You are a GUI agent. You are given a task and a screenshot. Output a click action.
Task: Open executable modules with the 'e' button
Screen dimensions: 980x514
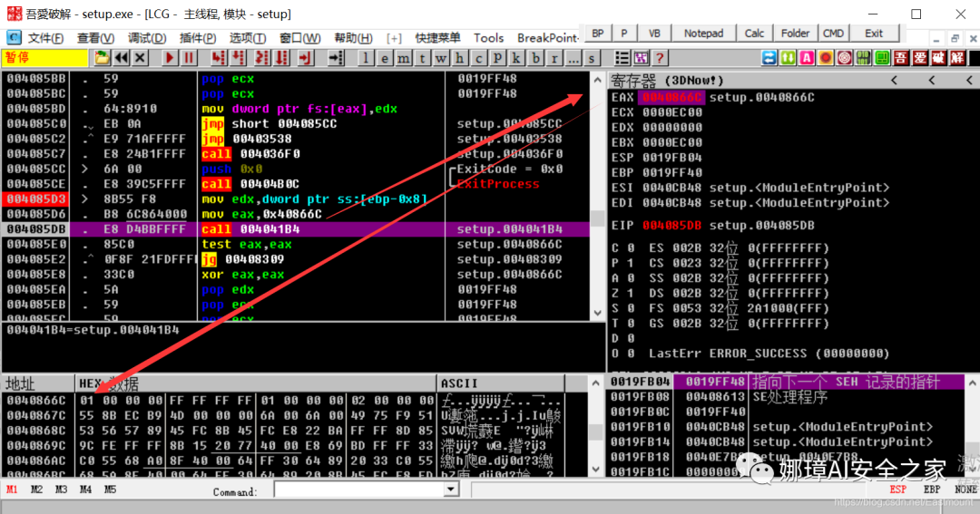pos(385,58)
